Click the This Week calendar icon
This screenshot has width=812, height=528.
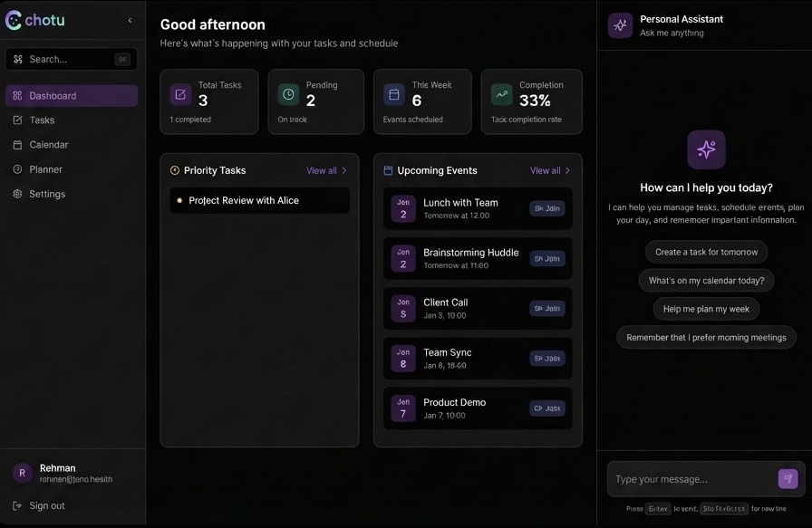pos(393,93)
